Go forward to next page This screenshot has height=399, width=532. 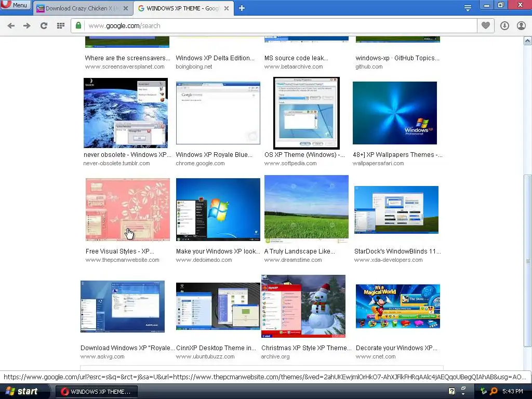click(x=27, y=26)
